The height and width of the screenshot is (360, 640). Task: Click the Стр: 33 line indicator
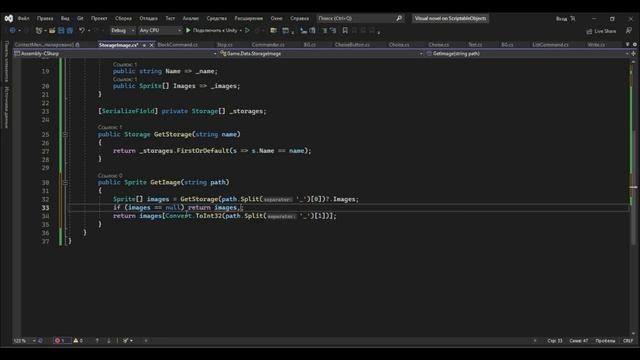[x=555, y=341]
